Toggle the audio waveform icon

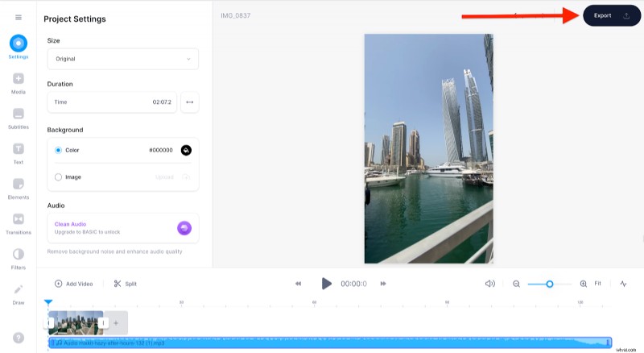click(x=623, y=284)
